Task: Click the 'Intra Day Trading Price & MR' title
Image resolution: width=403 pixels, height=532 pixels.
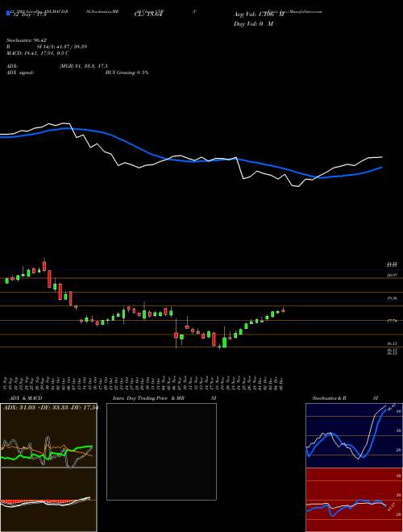Action: click(x=148, y=398)
